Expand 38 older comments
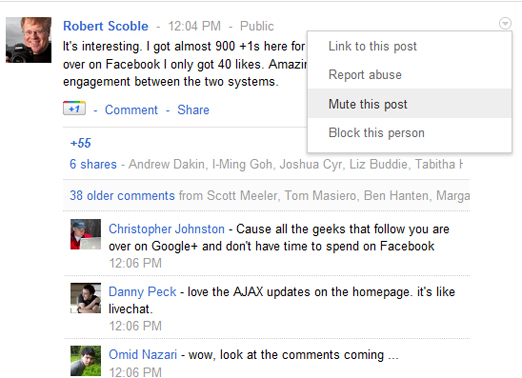The width and height of the screenshot is (522, 378). pyautogui.click(x=122, y=195)
